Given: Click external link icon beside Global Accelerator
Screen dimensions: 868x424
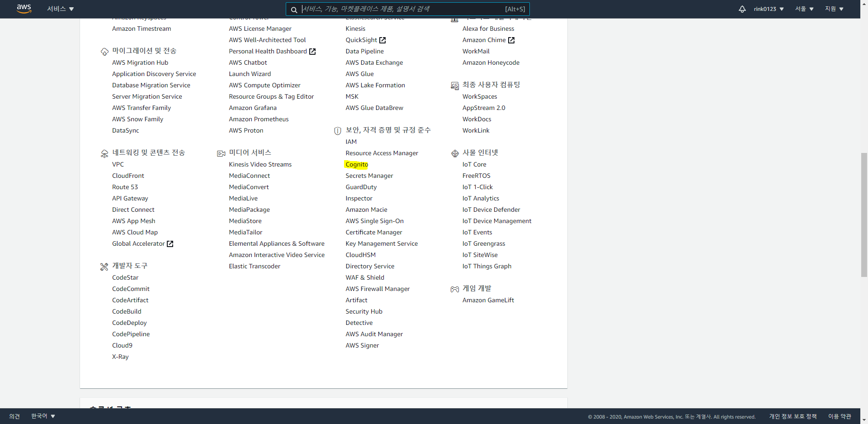Looking at the screenshot, I should [x=170, y=244].
